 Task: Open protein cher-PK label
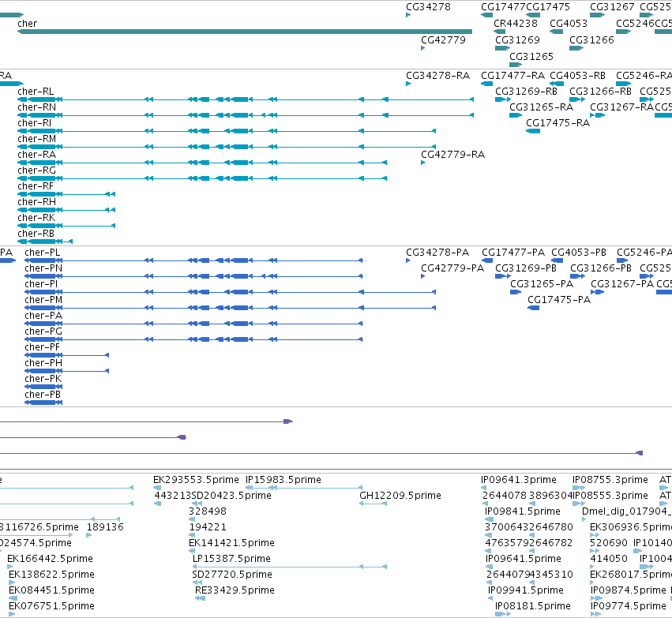pos(43,379)
